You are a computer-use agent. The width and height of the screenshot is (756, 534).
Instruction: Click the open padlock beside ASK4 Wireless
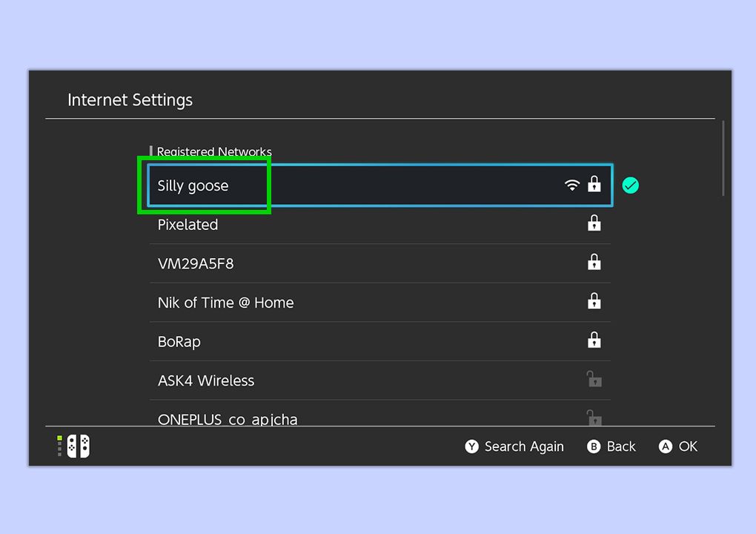594,378
